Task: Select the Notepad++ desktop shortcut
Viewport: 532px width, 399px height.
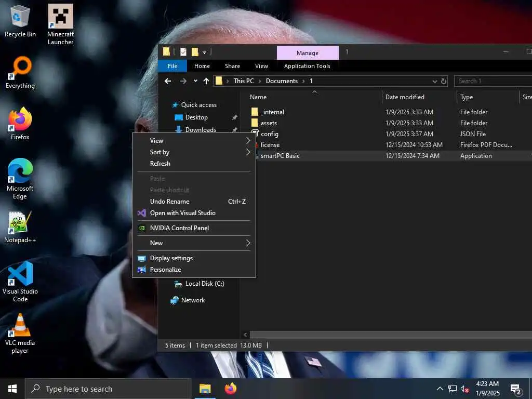Action: (20, 227)
